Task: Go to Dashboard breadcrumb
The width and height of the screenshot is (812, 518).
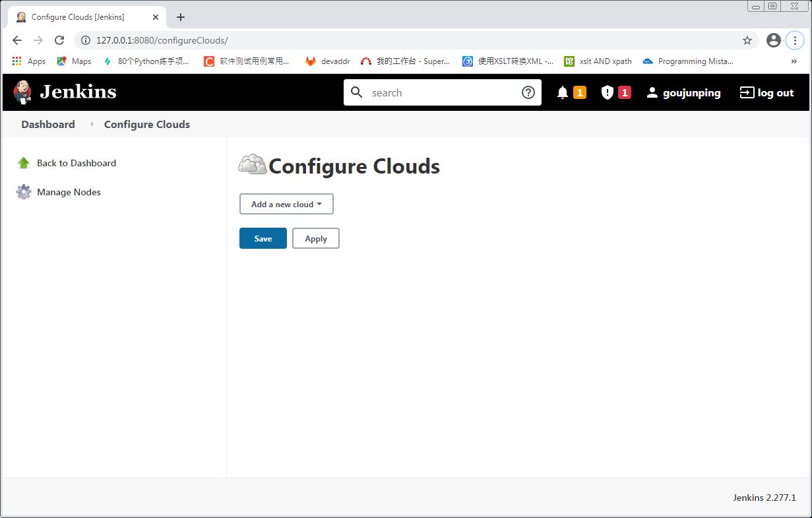Action: 48,124
